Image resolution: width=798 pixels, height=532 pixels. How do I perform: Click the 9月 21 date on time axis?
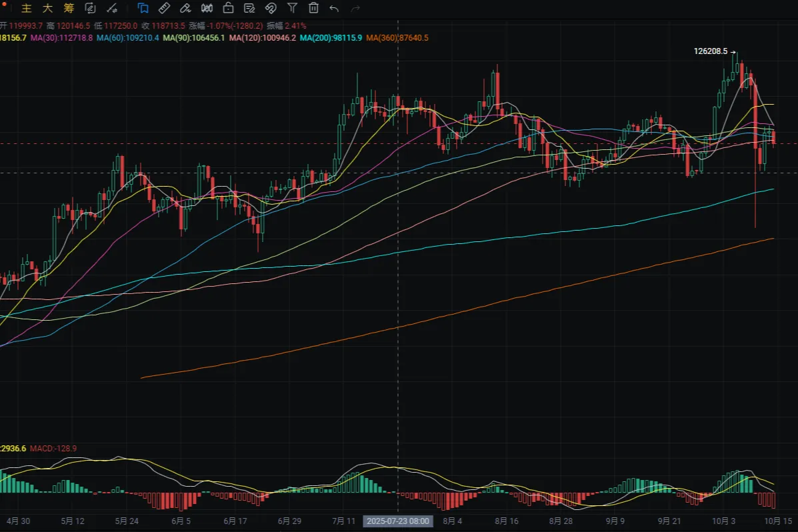[669, 521]
